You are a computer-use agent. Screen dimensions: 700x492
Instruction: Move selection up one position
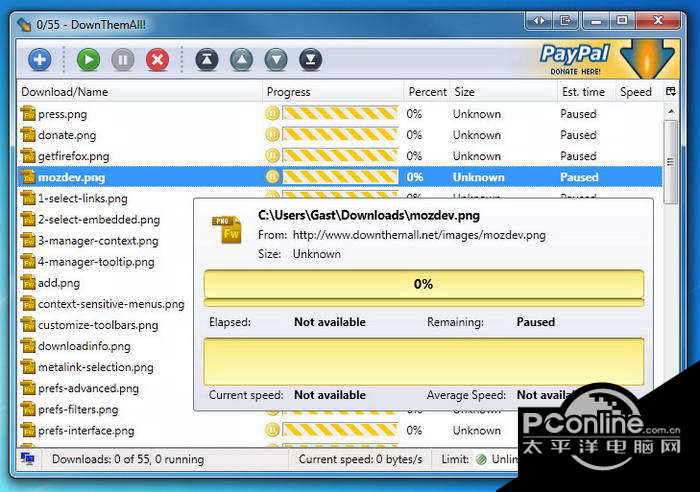[242, 60]
